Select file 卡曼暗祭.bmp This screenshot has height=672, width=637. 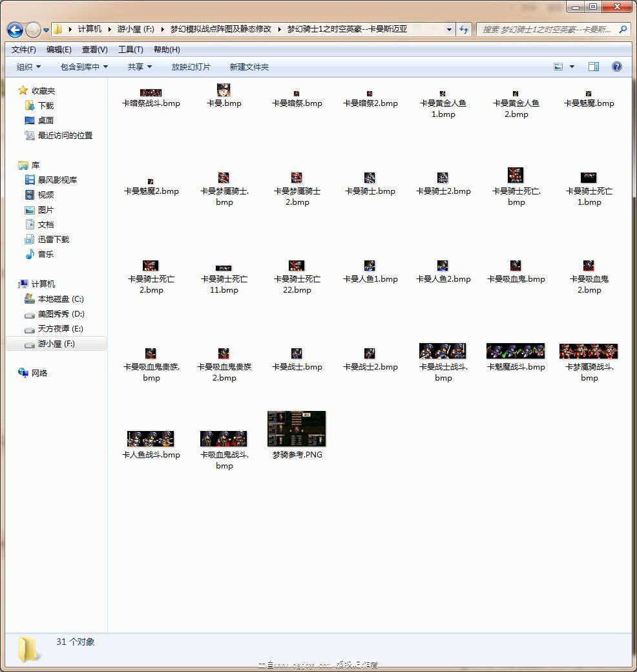297,99
